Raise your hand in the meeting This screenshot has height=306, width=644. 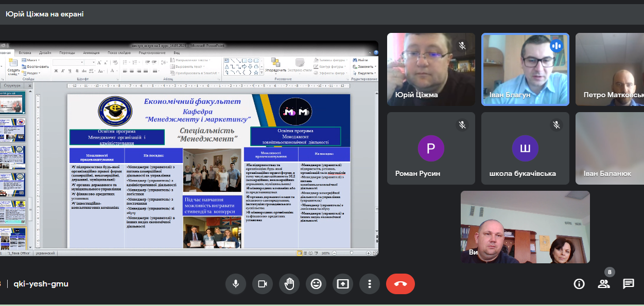tap(289, 283)
